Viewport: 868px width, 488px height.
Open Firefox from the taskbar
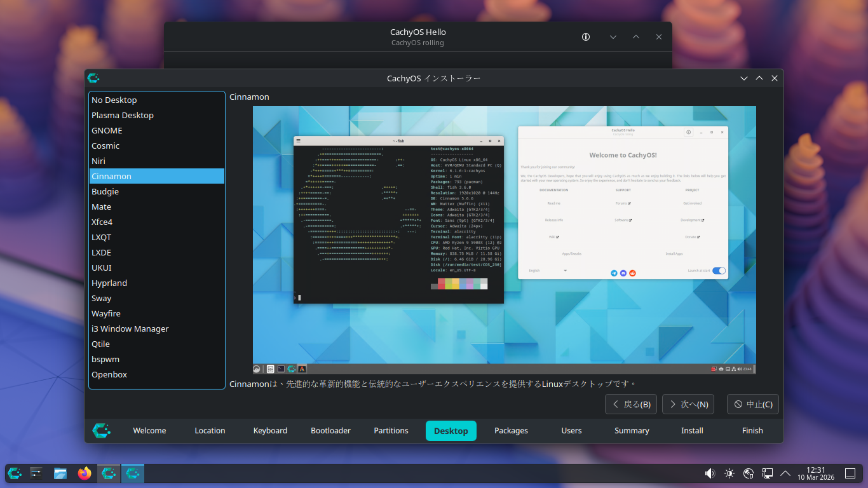[85, 473]
